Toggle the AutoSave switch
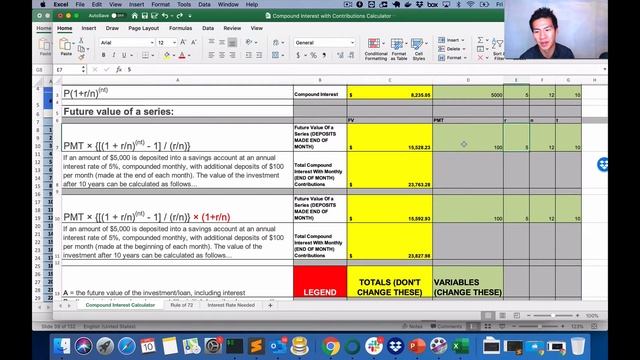The image size is (640, 360). 118,16
